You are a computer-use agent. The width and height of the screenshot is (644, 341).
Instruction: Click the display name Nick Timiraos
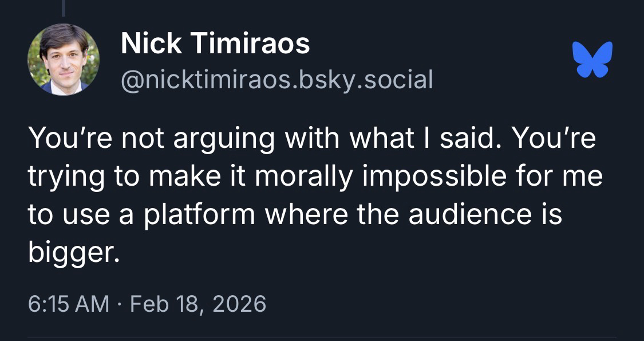pyautogui.click(x=215, y=44)
